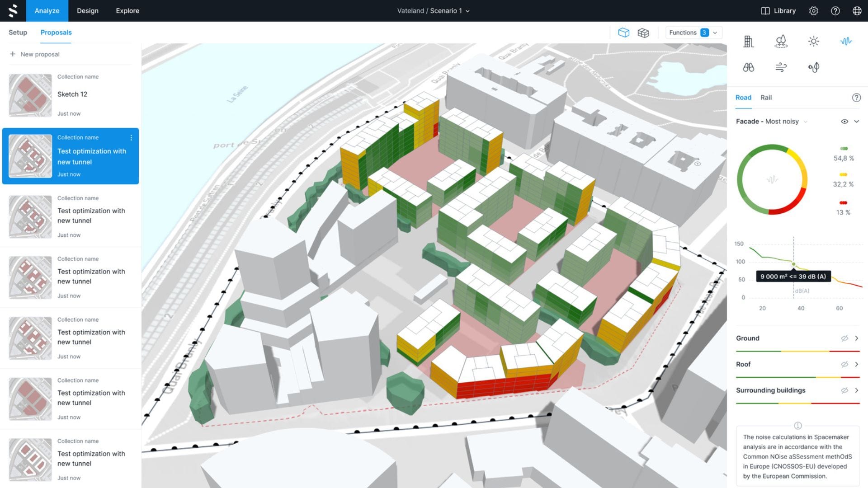This screenshot has height=488, width=868.
Task: Open settings gear icon in top bar
Action: [x=813, y=11]
